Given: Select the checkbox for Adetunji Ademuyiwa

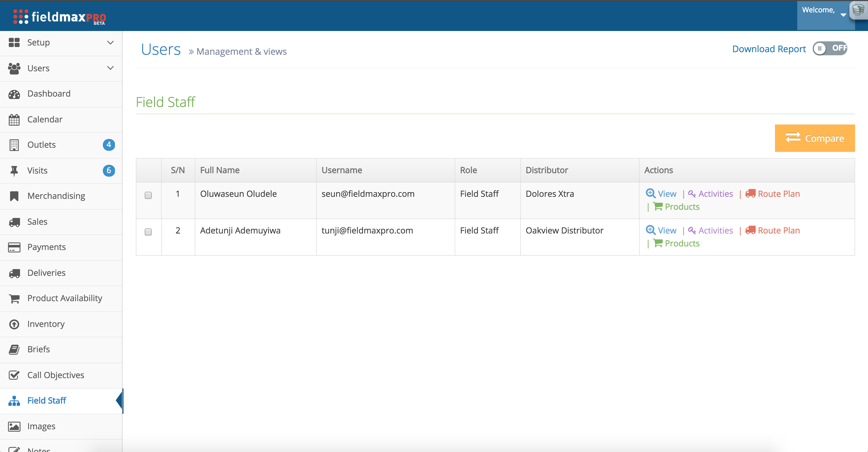Looking at the screenshot, I should coord(148,232).
